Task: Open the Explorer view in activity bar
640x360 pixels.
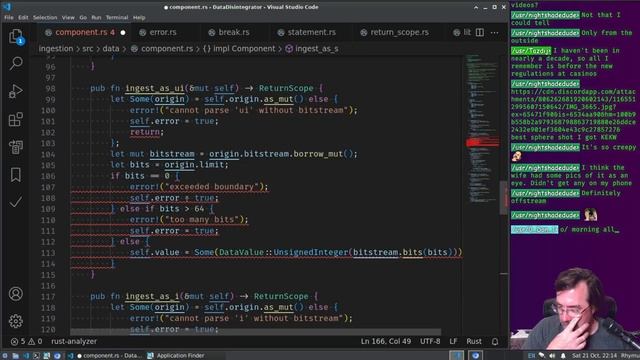Action: tap(16, 37)
